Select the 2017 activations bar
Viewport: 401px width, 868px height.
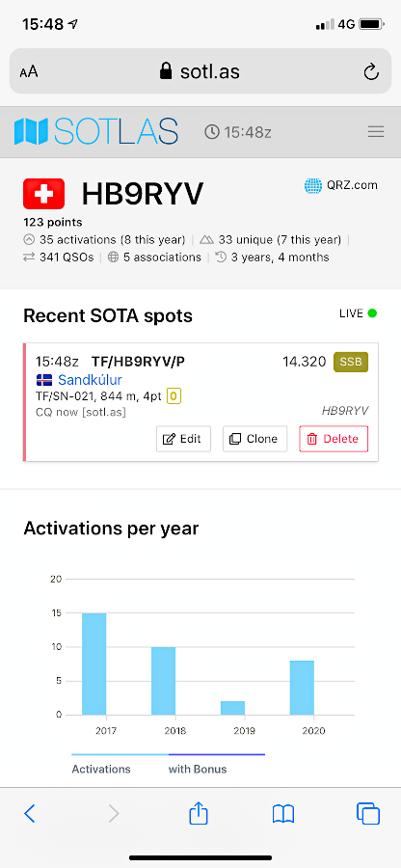[94, 664]
